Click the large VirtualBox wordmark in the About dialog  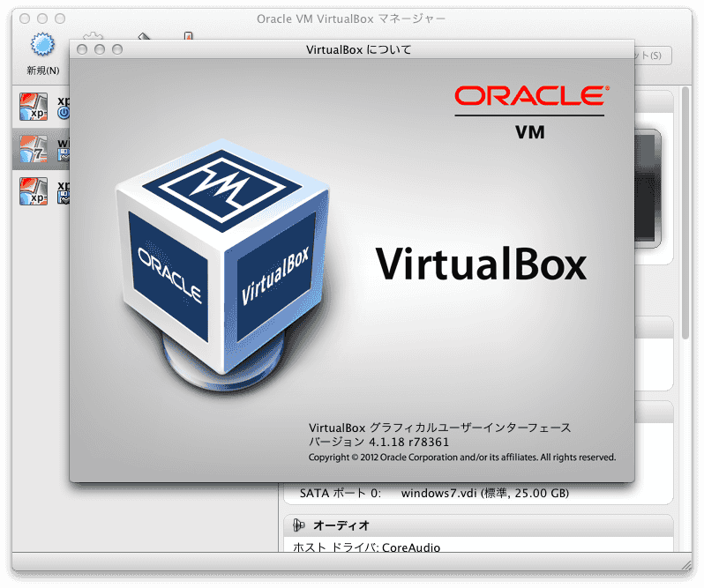(x=481, y=264)
